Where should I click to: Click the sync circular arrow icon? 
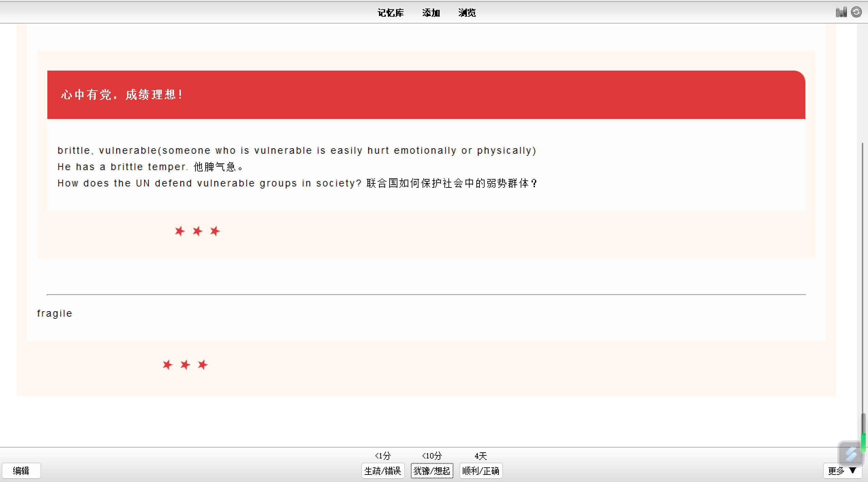856,12
